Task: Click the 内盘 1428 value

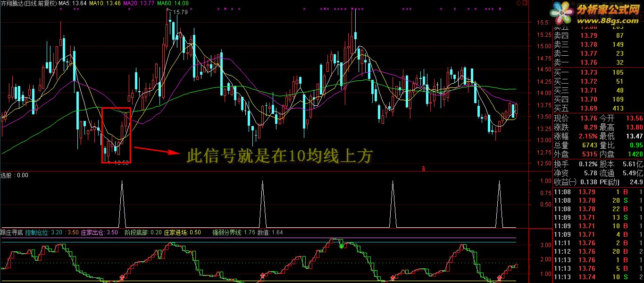Action: pos(635,154)
